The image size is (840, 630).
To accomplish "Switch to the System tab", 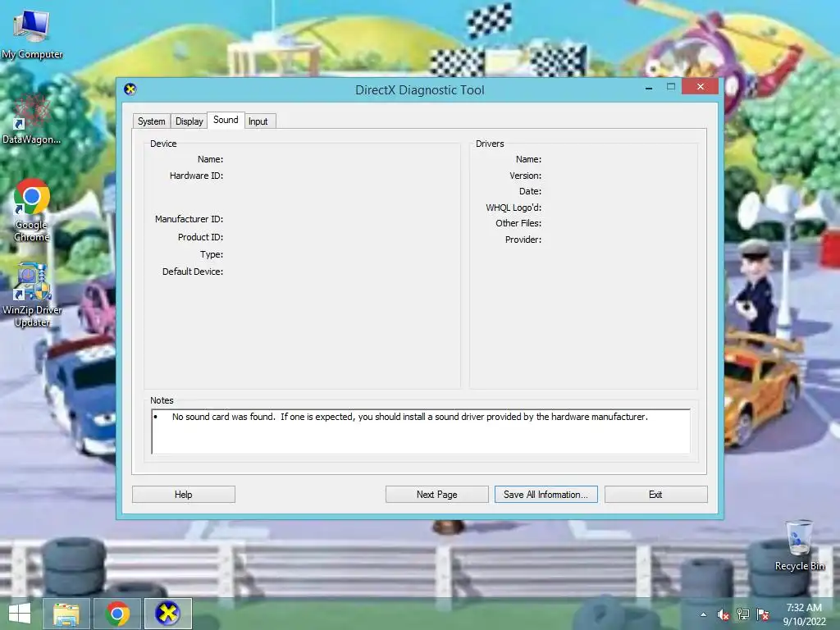I will click(x=152, y=121).
